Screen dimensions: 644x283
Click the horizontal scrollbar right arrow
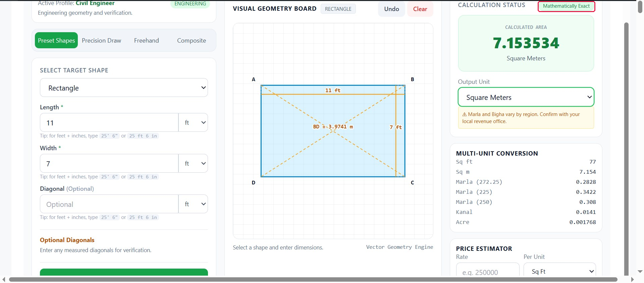tap(633, 280)
